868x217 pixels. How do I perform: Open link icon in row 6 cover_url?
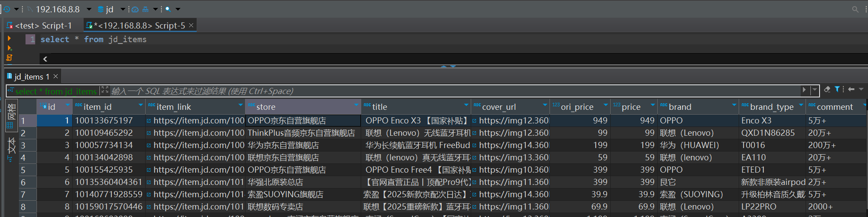coord(474,182)
